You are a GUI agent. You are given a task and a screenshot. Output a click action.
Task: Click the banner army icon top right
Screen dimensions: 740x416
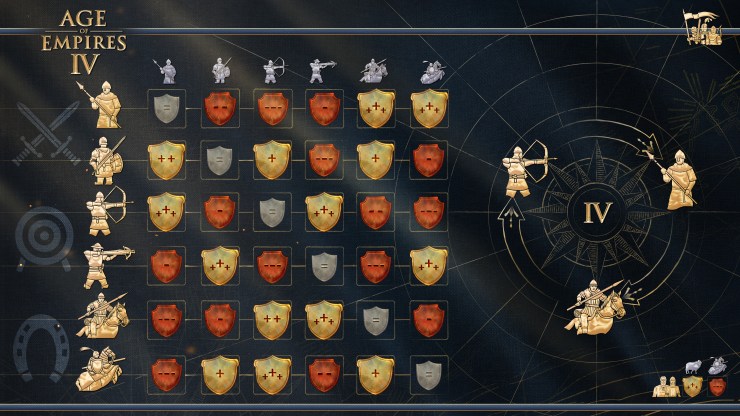coord(703,28)
